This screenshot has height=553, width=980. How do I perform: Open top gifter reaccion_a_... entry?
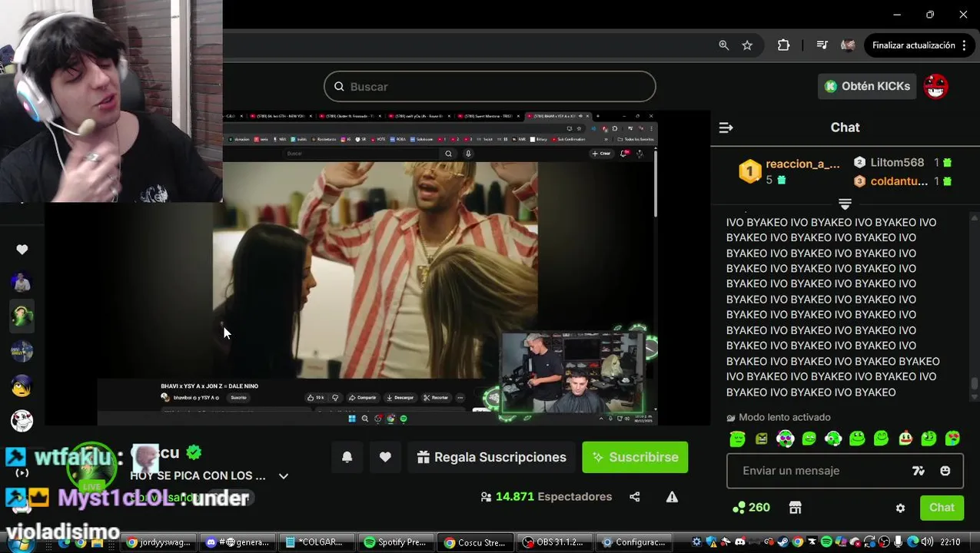(x=789, y=171)
